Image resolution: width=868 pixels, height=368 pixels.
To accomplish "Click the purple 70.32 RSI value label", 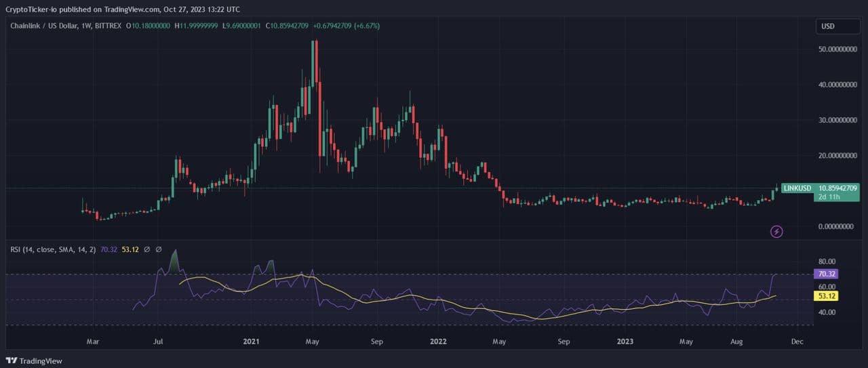I will click(826, 274).
